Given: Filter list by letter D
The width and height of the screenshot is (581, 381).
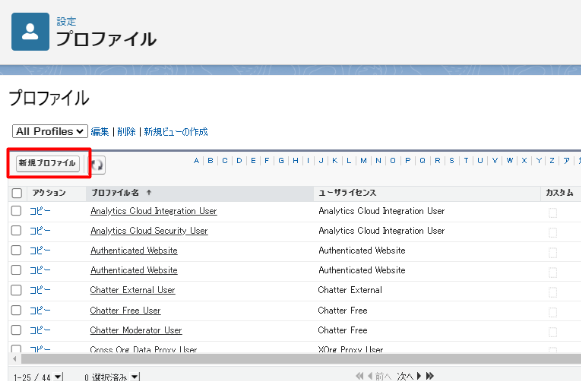Looking at the screenshot, I should (239, 160).
